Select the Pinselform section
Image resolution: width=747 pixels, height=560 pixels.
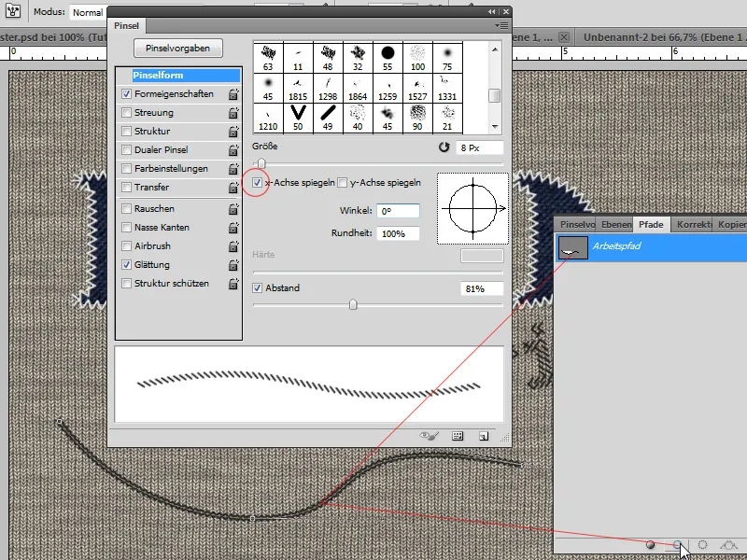click(186, 76)
